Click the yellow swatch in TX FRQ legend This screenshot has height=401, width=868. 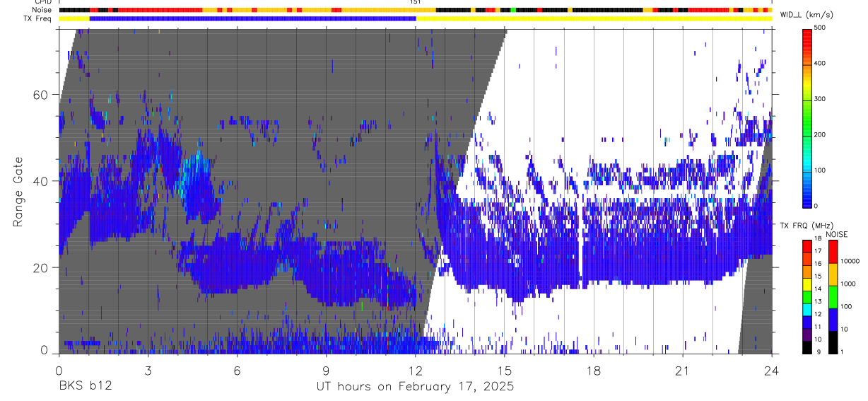[807, 284]
